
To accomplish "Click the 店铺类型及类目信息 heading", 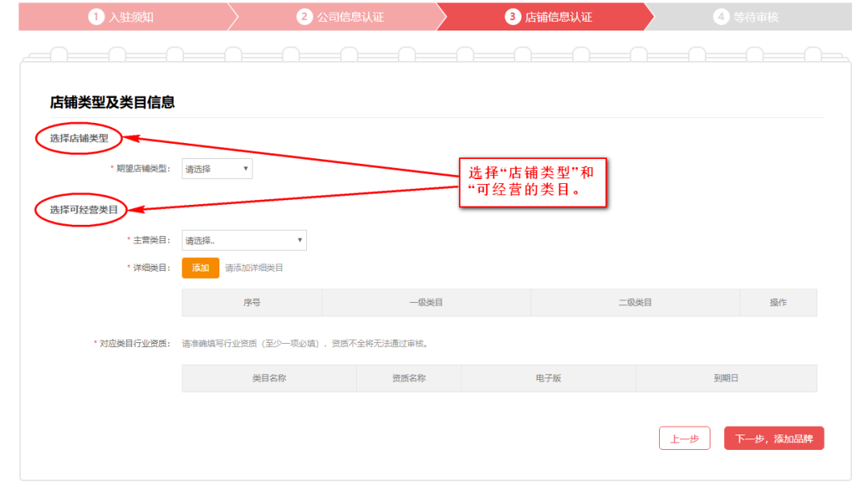I will (113, 102).
